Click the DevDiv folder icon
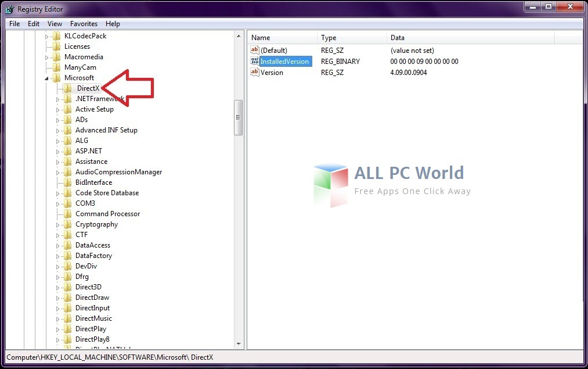Viewport: 588px width, 369px height. click(67, 266)
